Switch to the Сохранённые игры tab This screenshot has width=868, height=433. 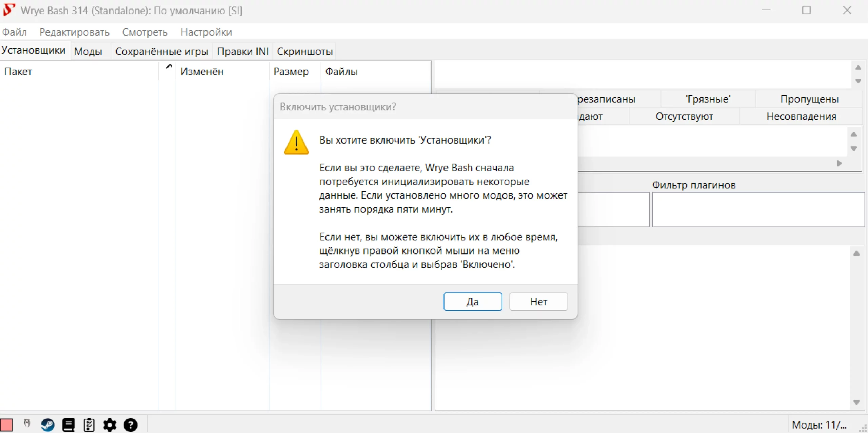161,51
